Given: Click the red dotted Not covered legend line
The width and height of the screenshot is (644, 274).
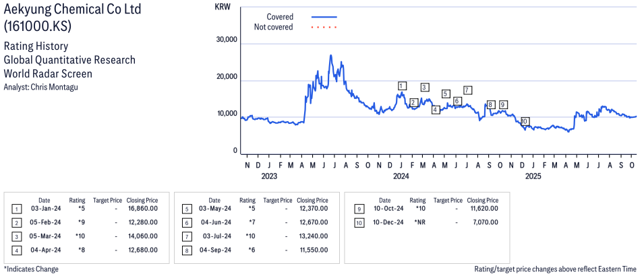Looking at the screenshot, I should (x=324, y=27).
